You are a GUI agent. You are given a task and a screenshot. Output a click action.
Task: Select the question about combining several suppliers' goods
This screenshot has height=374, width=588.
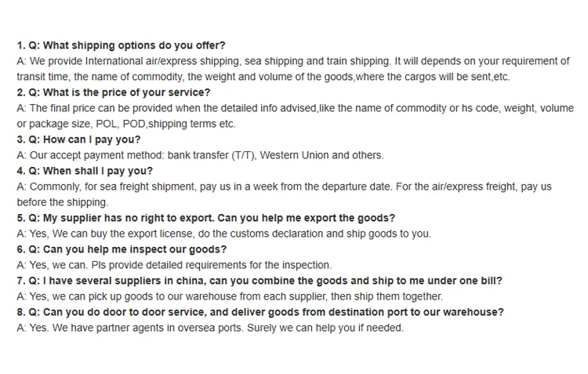[260, 281]
